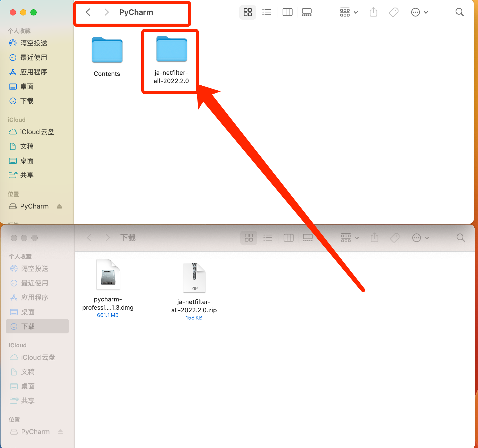Open 桌面 under 个人收藏 in PyCharm window
The image size is (478, 448).
pos(22,86)
